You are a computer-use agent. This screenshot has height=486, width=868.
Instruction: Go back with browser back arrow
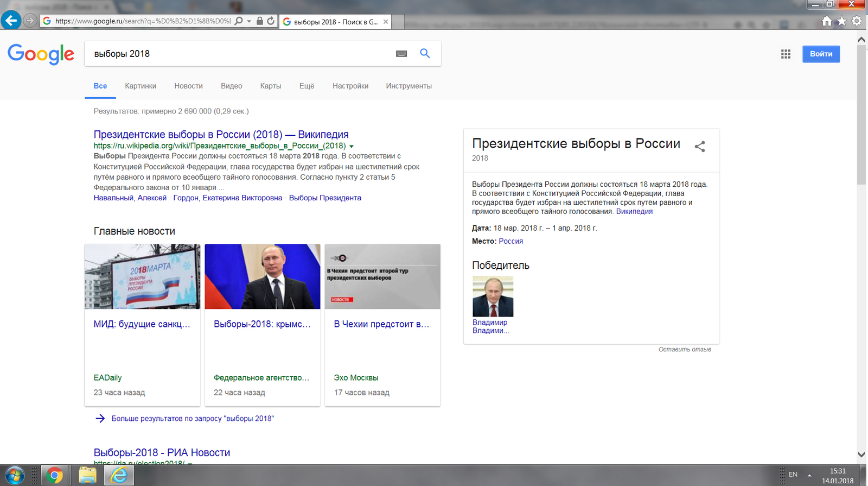click(10, 21)
